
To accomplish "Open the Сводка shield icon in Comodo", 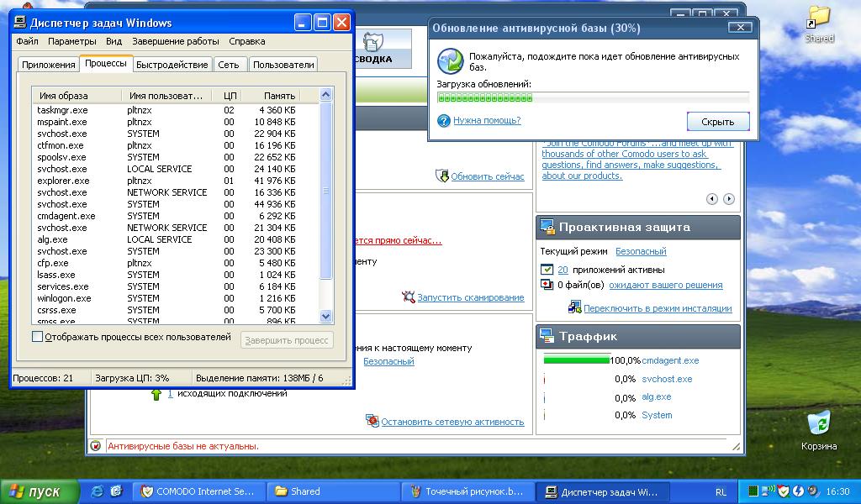I will tap(372, 42).
